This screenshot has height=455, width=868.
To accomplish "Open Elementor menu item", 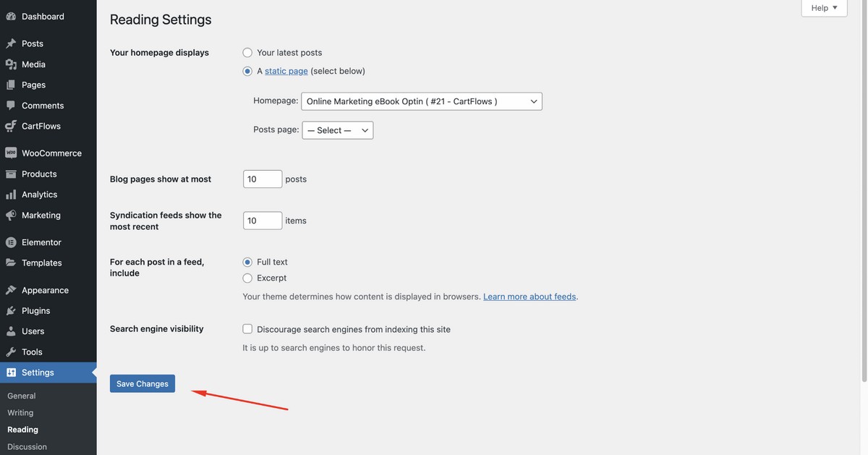I will point(48,242).
